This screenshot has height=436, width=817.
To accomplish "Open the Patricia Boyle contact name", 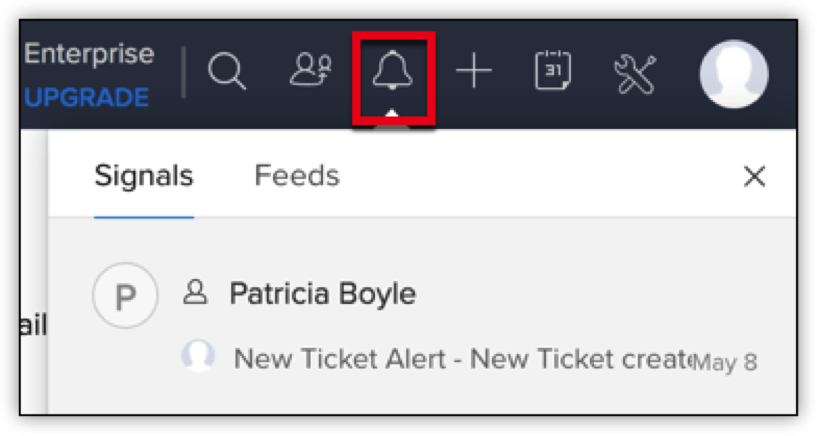I will 322,294.
